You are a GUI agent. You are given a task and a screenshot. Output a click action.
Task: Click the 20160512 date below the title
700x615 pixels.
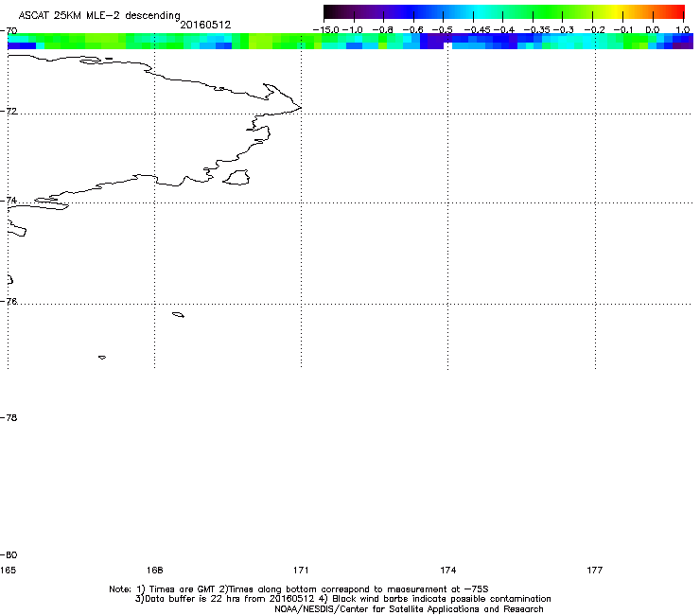205,25
